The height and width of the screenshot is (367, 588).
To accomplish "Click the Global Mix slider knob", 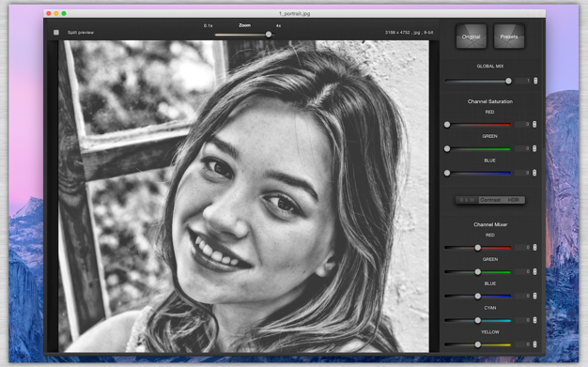I will pyautogui.click(x=508, y=81).
